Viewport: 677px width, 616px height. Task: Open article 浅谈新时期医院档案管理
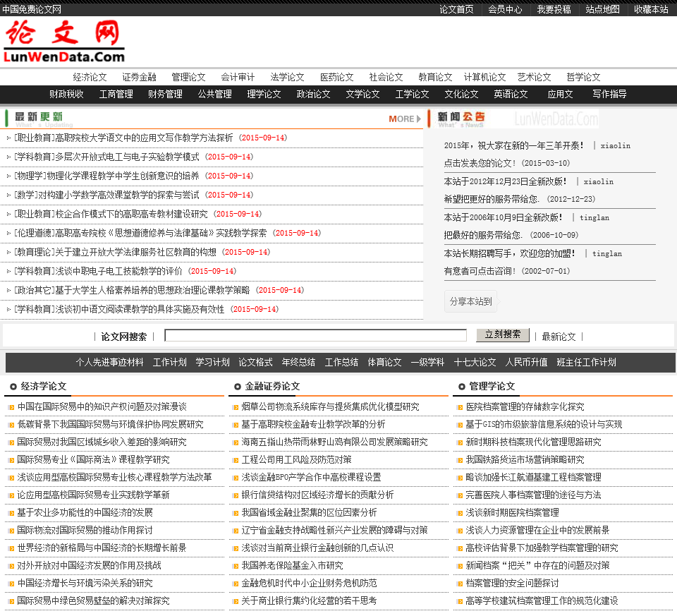pyautogui.click(x=512, y=512)
